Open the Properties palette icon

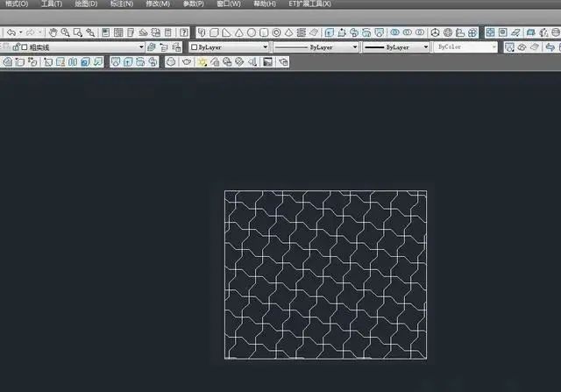click(105, 32)
